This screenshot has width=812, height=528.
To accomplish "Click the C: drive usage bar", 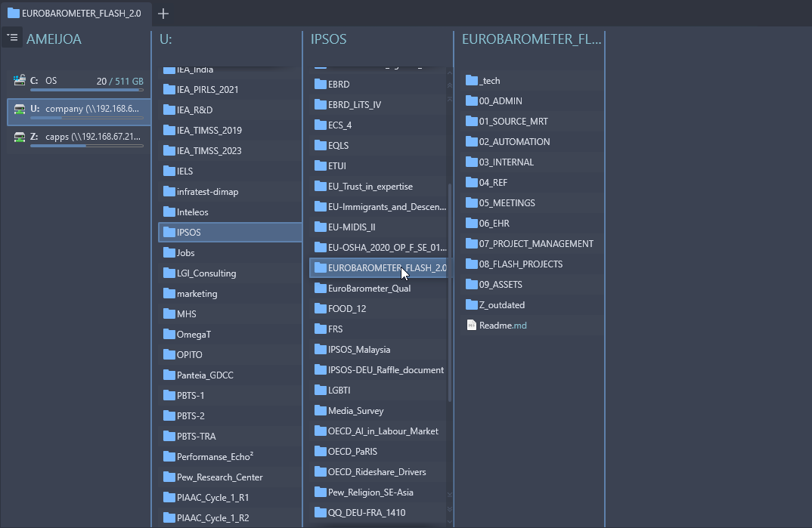I will (x=87, y=90).
